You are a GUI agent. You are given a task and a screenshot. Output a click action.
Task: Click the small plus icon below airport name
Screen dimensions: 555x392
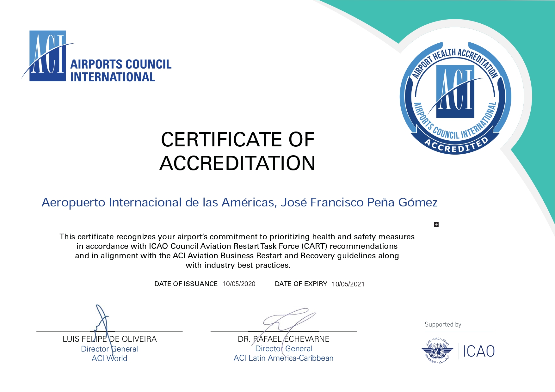pyautogui.click(x=436, y=224)
